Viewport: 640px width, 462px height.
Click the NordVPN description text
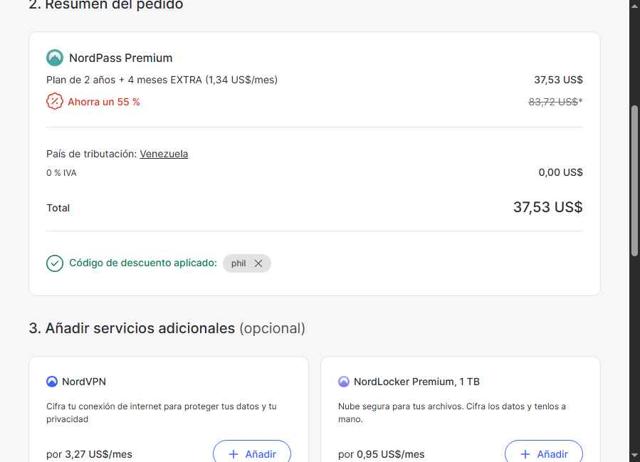(x=161, y=412)
